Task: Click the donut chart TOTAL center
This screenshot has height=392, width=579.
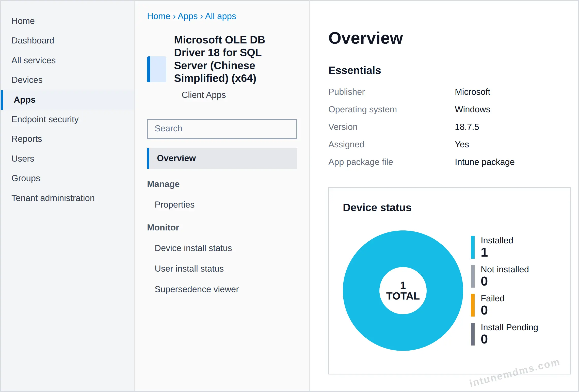Action: (x=403, y=291)
